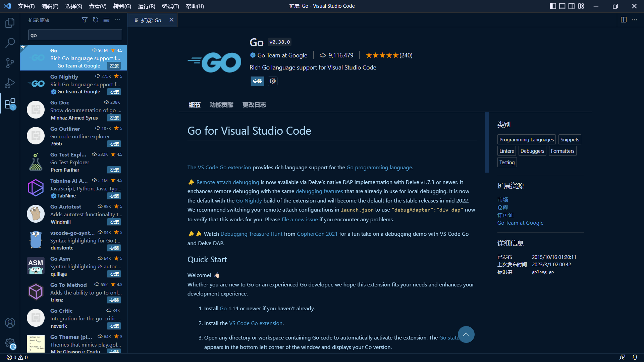Open editor more actions menu

click(x=635, y=20)
